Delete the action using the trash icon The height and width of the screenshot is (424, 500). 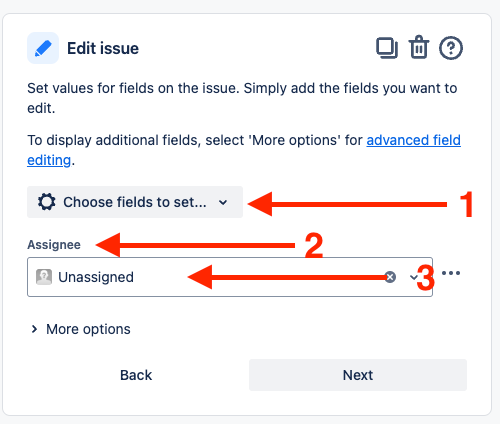[x=419, y=47]
